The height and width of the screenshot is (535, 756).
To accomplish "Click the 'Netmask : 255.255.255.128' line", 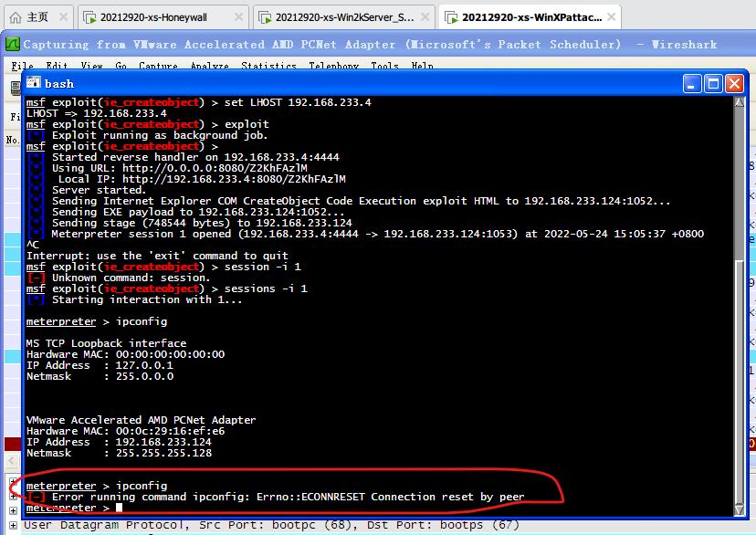I will 119,453.
